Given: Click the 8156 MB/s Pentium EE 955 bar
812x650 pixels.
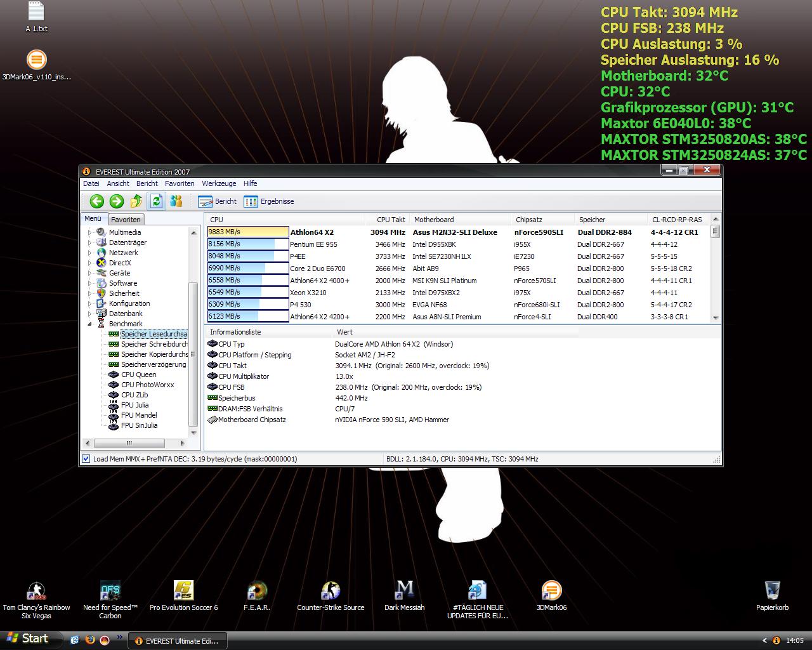Looking at the screenshot, I should pyautogui.click(x=248, y=244).
